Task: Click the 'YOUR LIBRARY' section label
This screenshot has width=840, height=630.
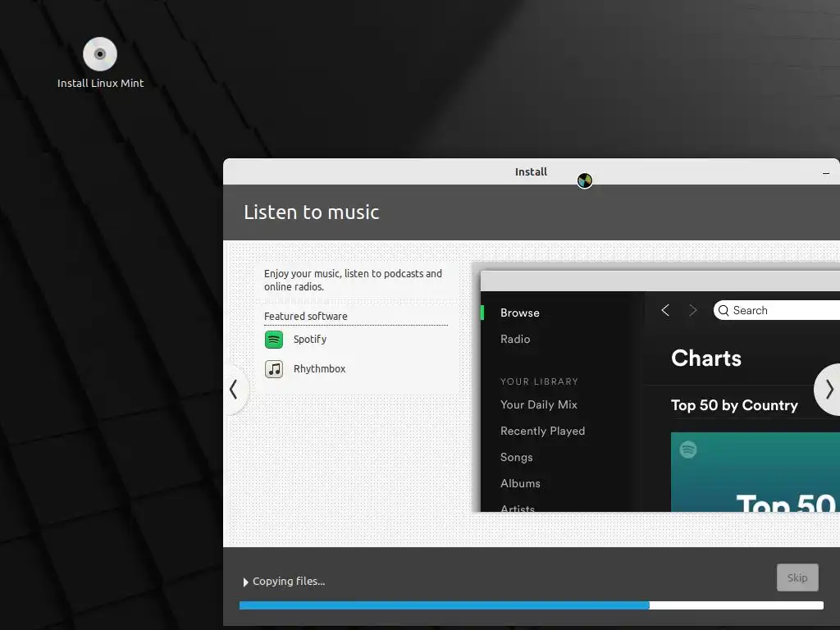Action: (539, 381)
